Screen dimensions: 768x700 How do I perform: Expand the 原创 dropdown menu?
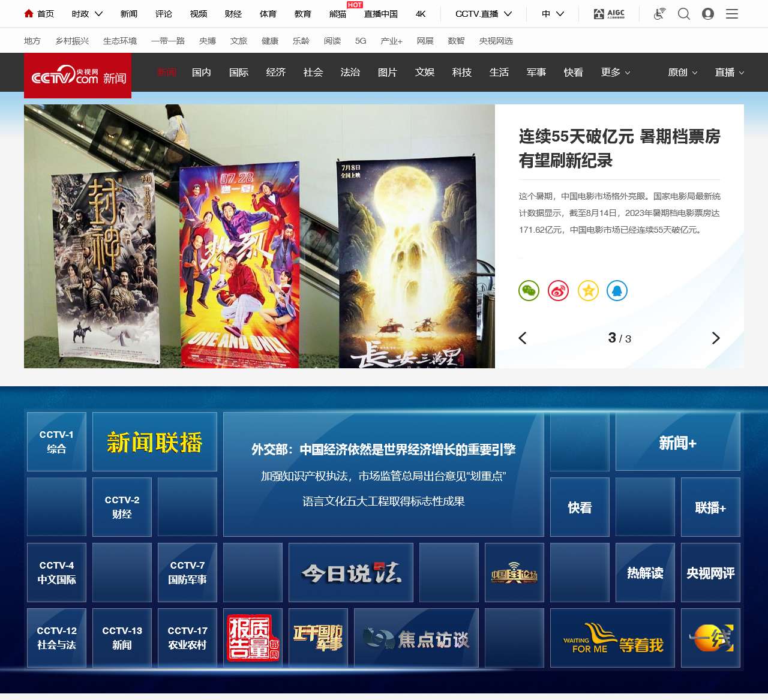[683, 73]
